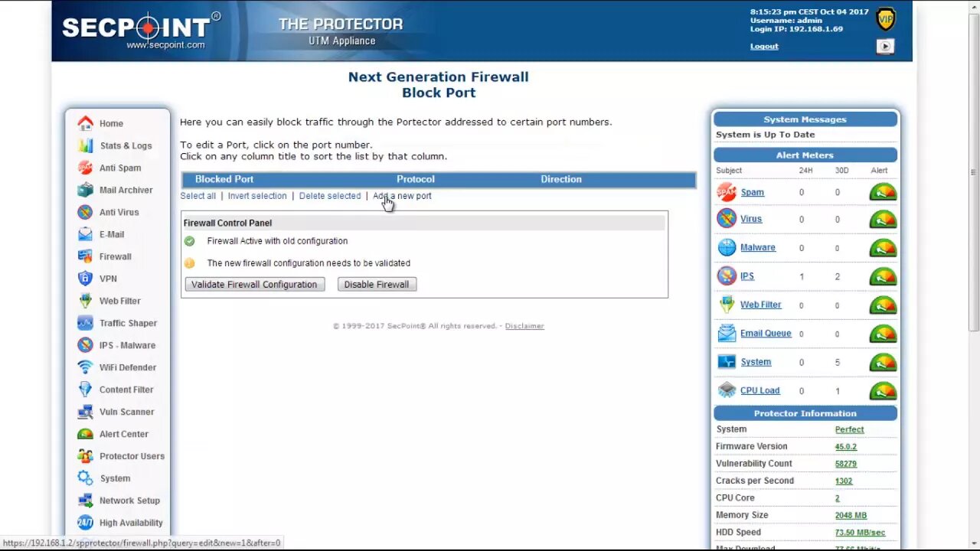Screen dimensions: 980x551
Task: Click Invert selection link
Action: point(257,196)
